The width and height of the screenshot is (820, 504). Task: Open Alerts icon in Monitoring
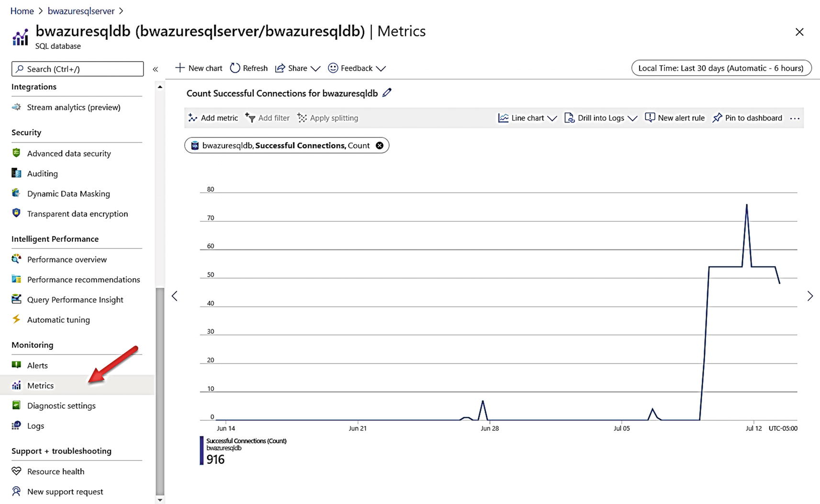pyautogui.click(x=16, y=365)
